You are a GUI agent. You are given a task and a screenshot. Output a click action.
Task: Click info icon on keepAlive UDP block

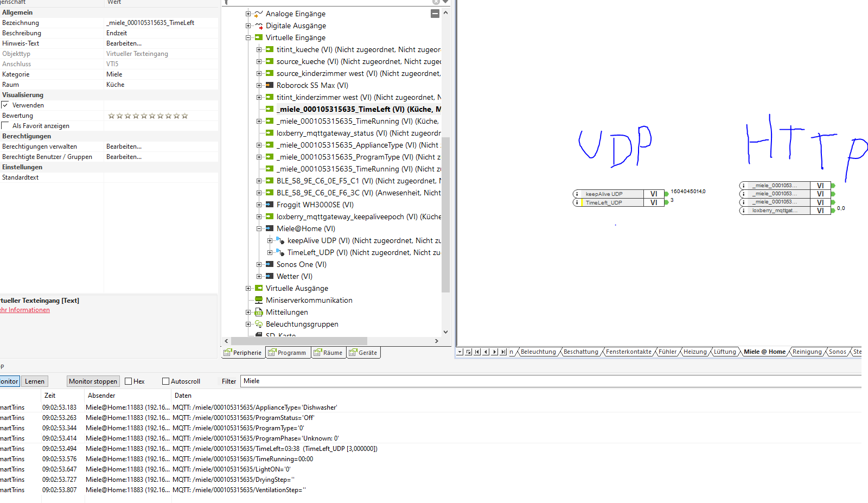coord(577,194)
